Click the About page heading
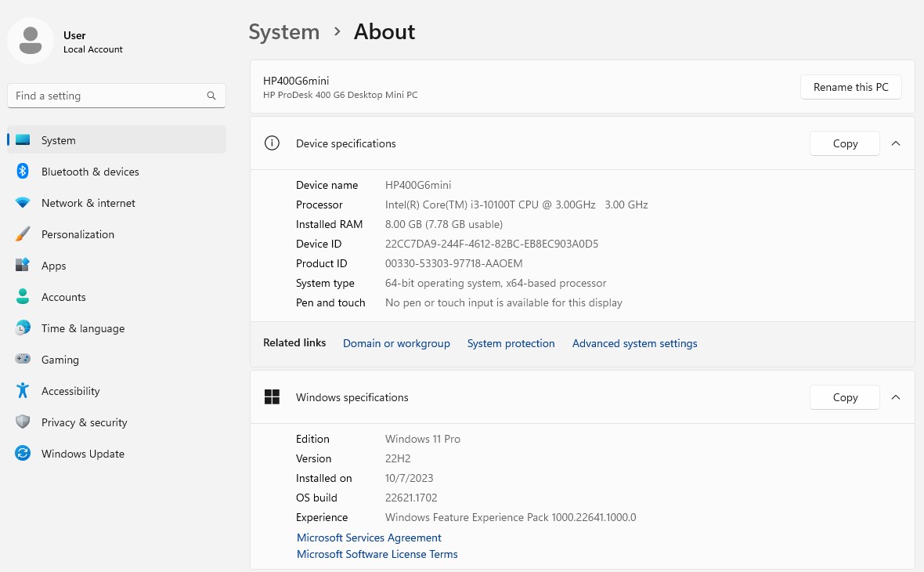Viewport: 924px width, 572px height. (384, 32)
